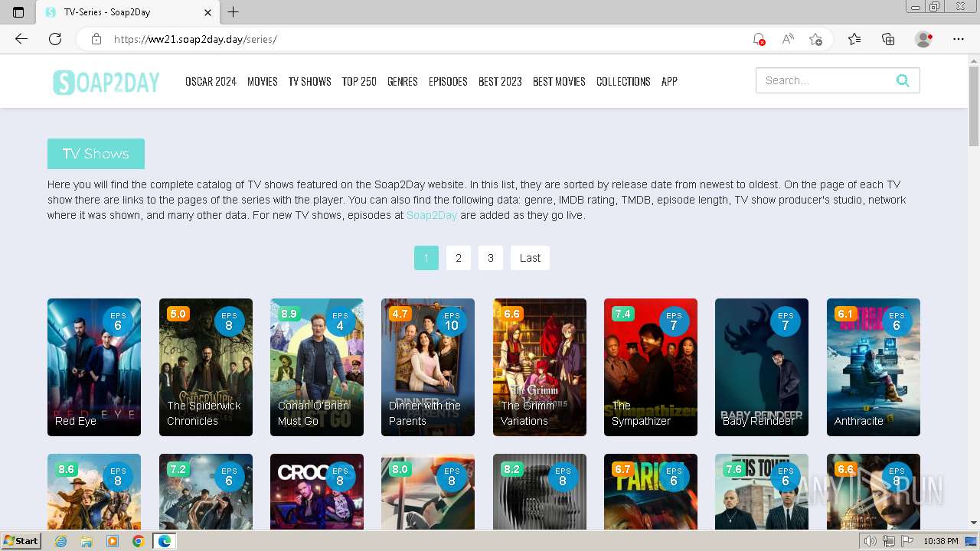Select the Edge taskbar button

click(165, 541)
